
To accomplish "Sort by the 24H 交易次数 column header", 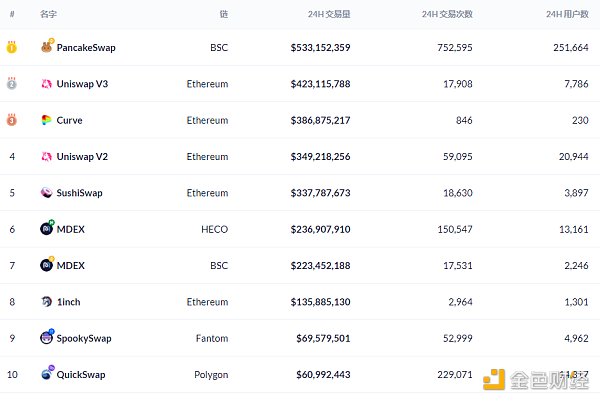I will [x=447, y=15].
